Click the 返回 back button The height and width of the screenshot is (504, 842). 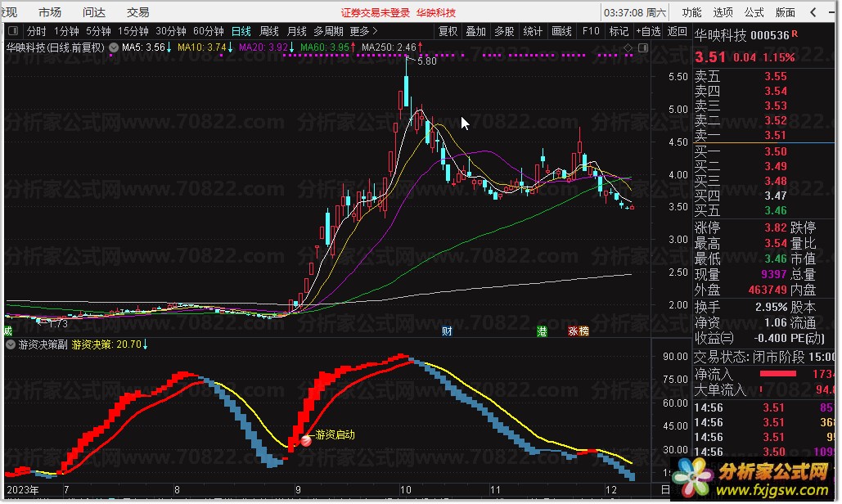point(678,31)
